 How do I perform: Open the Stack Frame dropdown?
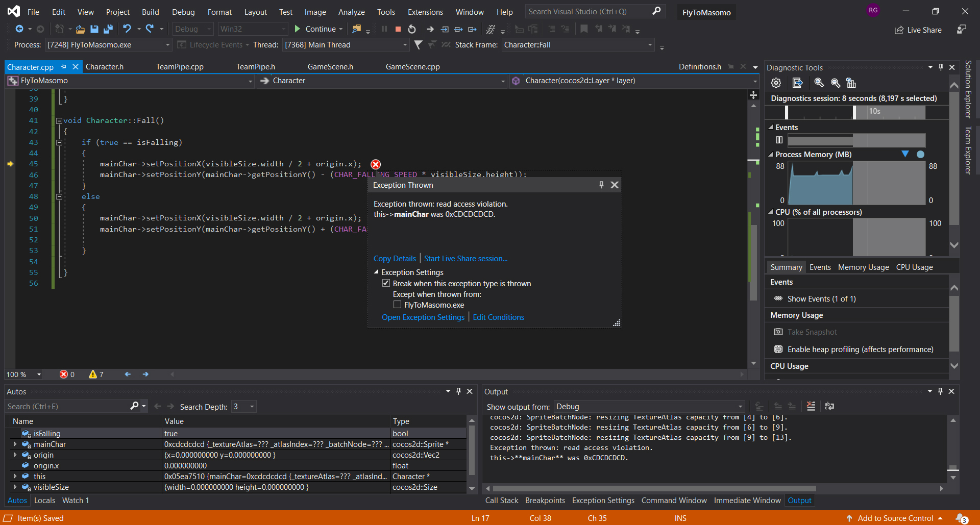click(650, 45)
